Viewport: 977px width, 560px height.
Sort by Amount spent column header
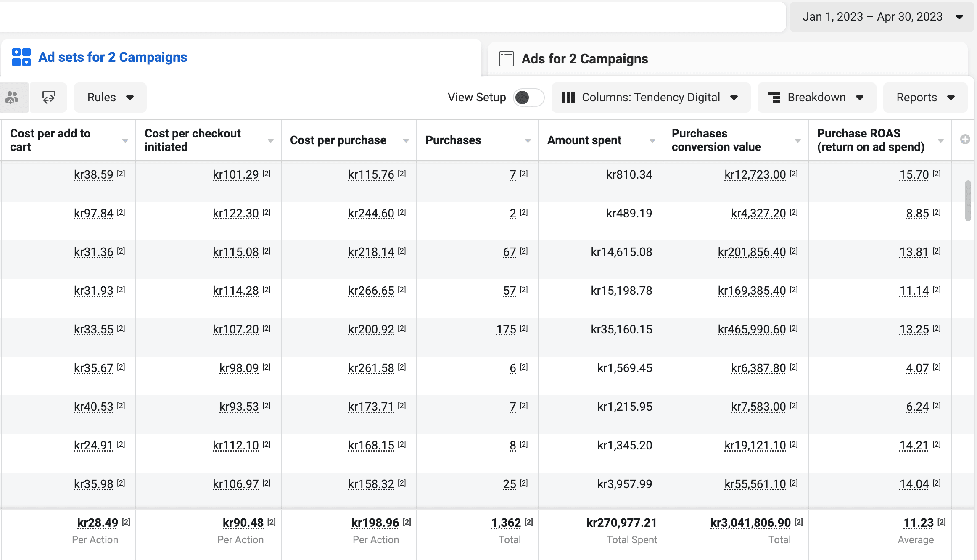point(584,140)
